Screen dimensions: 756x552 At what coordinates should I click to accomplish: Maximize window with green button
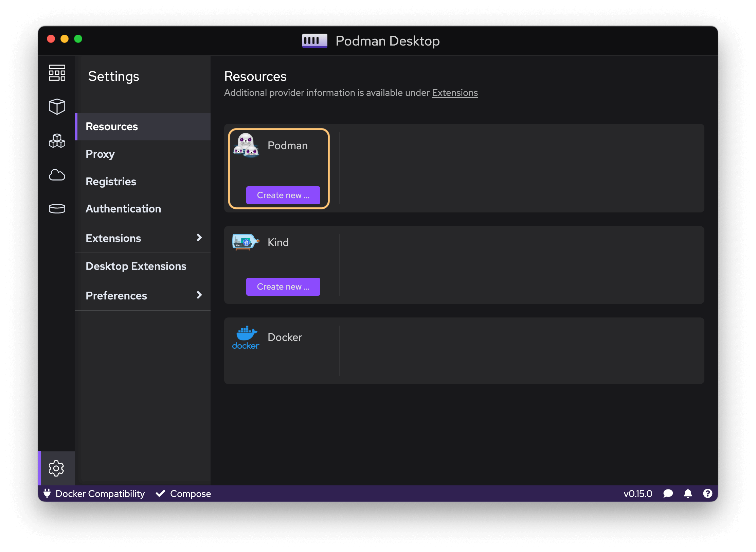pyautogui.click(x=78, y=39)
